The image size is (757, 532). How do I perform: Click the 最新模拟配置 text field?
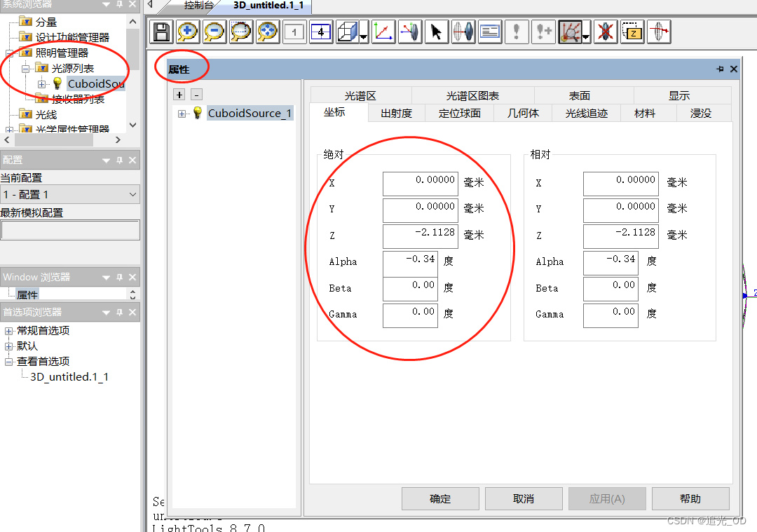click(71, 230)
